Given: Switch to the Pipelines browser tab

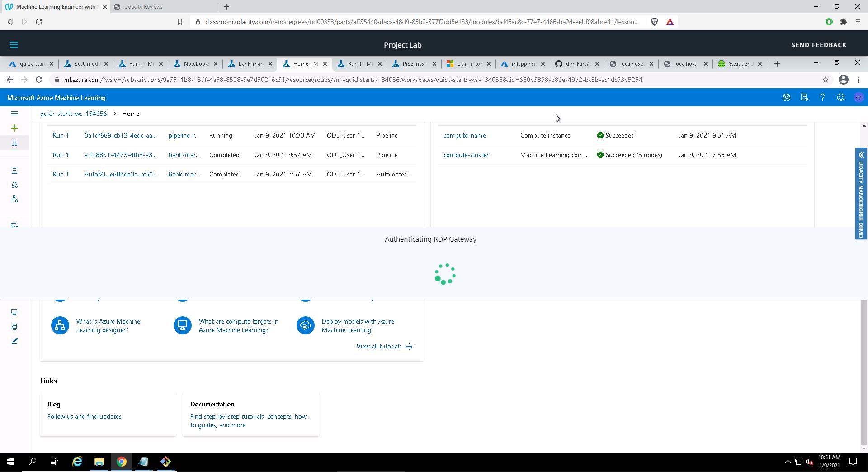Looking at the screenshot, I should click(x=412, y=64).
